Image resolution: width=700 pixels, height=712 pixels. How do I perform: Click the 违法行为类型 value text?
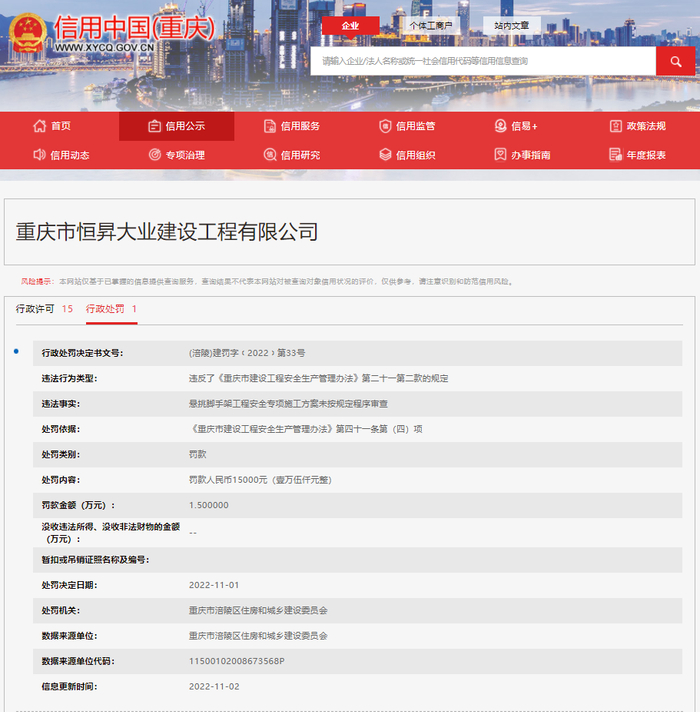pyautogui.click(x=319, y=378)
